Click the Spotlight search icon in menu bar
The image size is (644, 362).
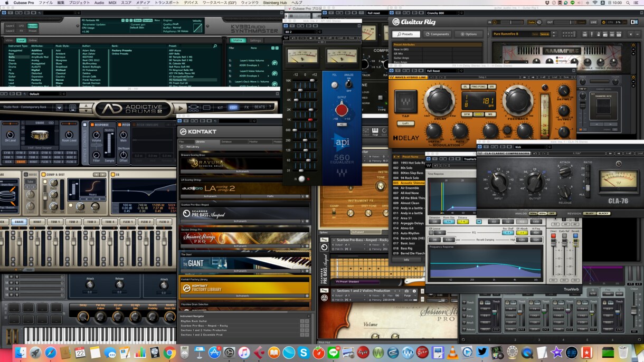click(628, 3)
